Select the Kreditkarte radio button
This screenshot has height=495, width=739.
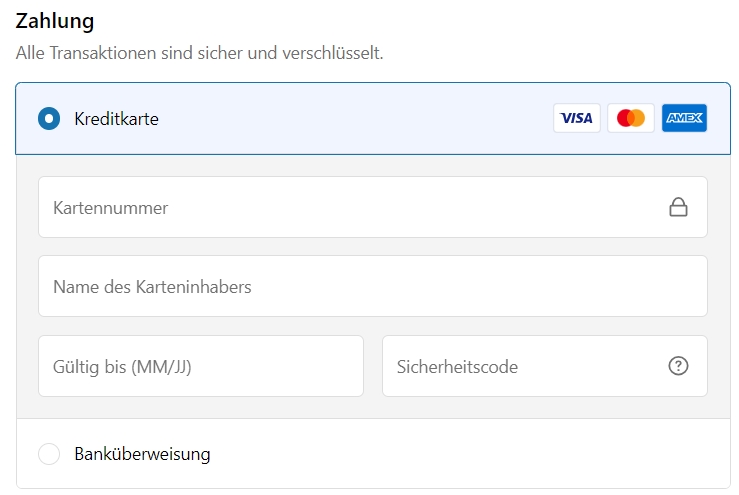(x=49, y=118)
